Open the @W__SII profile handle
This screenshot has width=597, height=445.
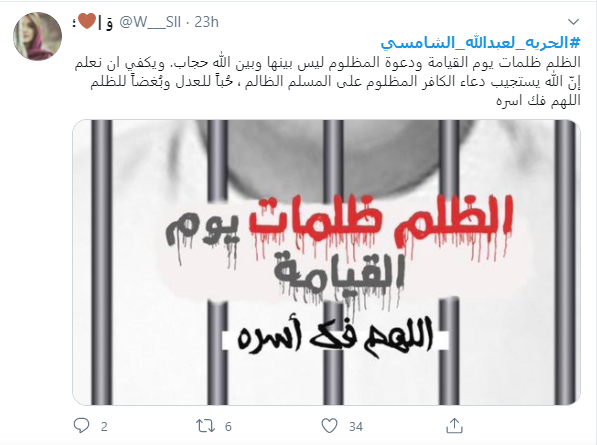click(x=150, y=22)
